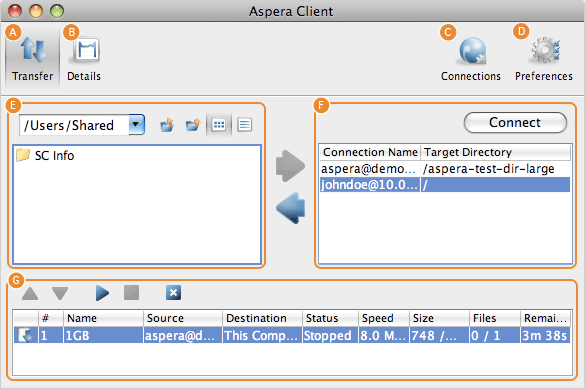Switch to list view
This screenshot has width=585, height=389.
click(x=245, y=125)
